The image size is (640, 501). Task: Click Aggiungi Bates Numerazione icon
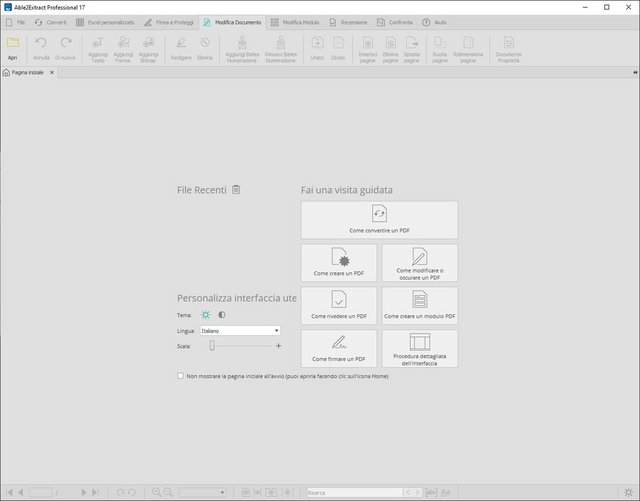click(242, 42)
